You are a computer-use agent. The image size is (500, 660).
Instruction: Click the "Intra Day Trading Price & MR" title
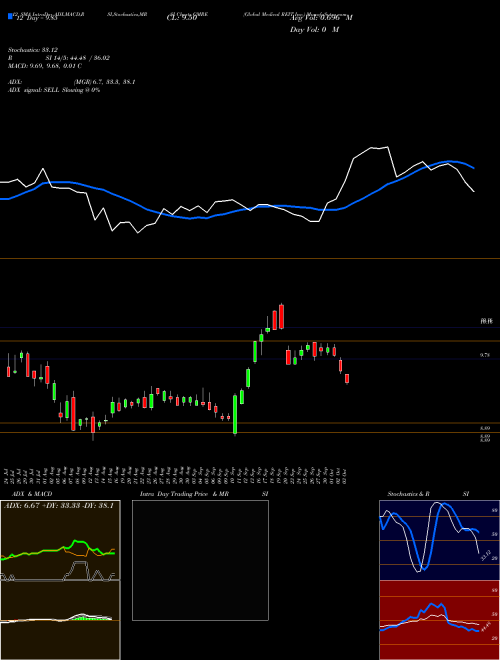[x=184, y=494]
